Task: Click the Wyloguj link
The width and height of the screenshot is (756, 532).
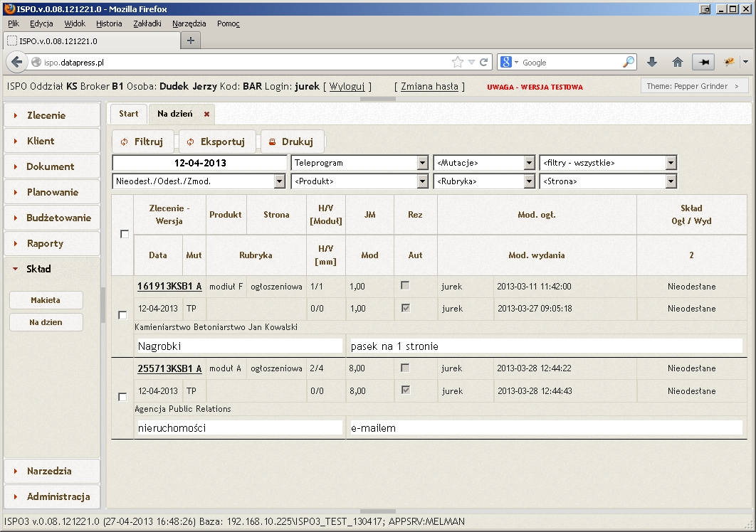Action: [x=347, y=86]
